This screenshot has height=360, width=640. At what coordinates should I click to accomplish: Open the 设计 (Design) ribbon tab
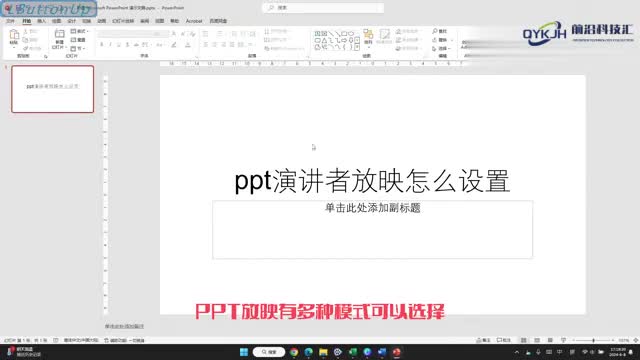pyautogui.click(x=71, y=21)
